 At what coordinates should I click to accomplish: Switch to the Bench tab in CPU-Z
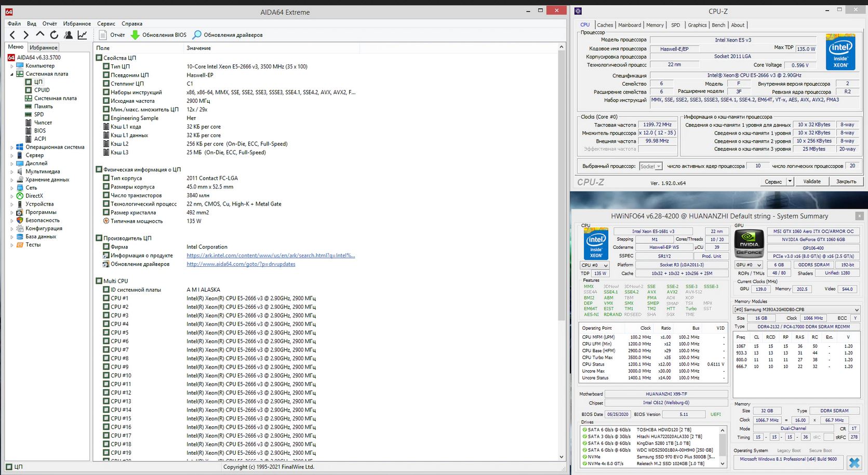pyautogui.click(x=718, y=25)
